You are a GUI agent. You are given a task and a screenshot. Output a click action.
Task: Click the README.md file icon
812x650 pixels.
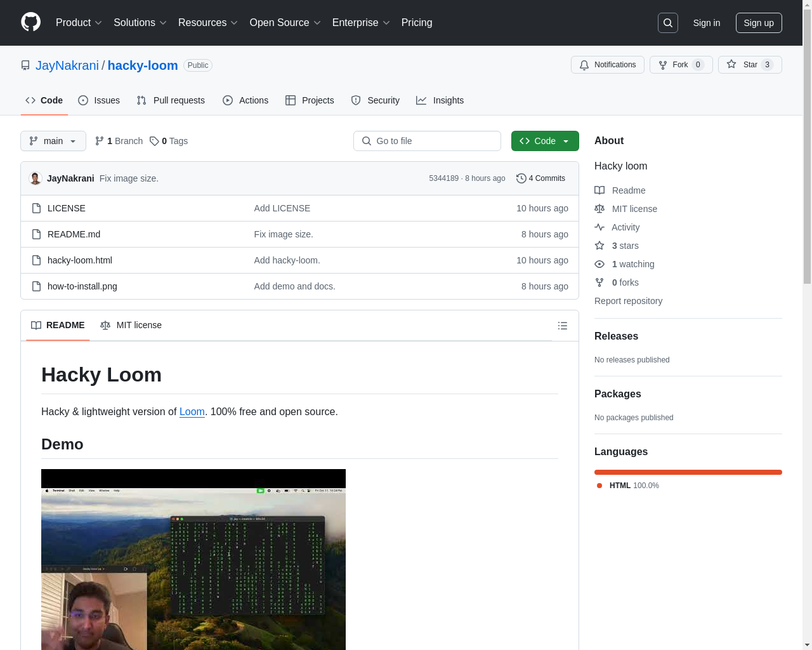(x=37, y=234)
